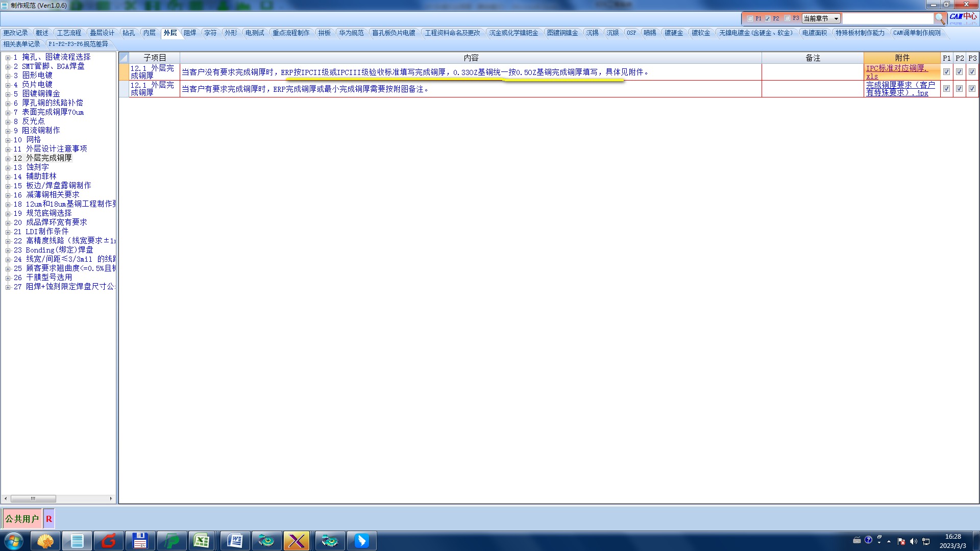Uncheck the P2 filter checkbox in search bar

click(x=768, y=18)
